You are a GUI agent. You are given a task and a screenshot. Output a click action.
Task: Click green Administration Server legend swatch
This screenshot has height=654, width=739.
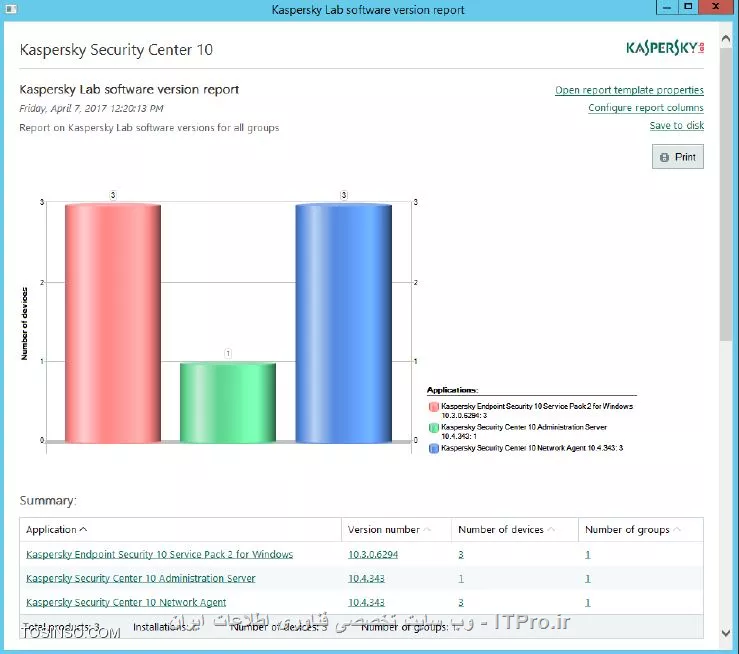pyautogui.click(x=434, y=428)
